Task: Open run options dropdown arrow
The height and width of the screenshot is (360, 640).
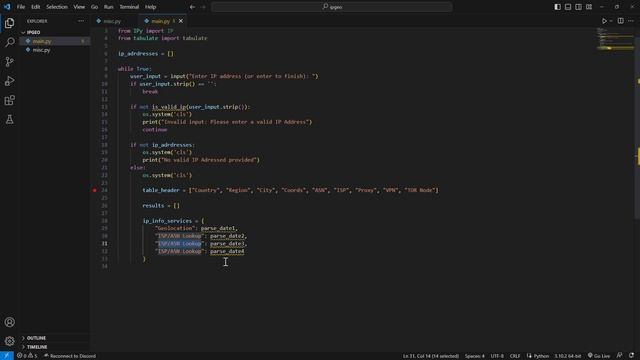Action: [x=611, y=21]
